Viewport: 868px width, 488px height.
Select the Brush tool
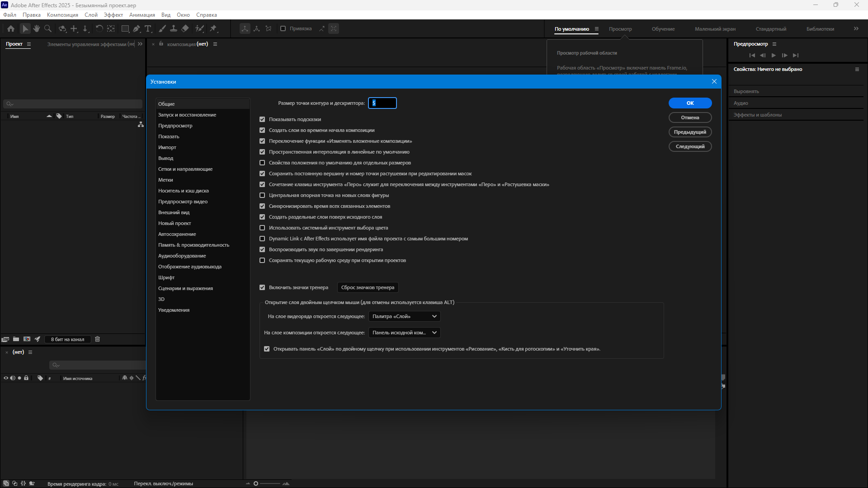pyautogui.click(x=162, y=28)
